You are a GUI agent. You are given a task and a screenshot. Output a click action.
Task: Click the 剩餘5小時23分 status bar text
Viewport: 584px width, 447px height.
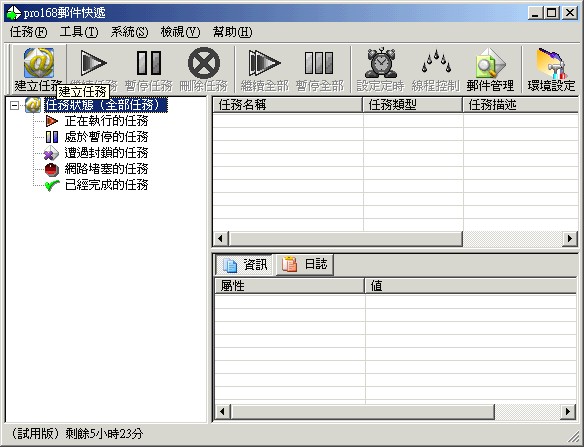point(104,434)
